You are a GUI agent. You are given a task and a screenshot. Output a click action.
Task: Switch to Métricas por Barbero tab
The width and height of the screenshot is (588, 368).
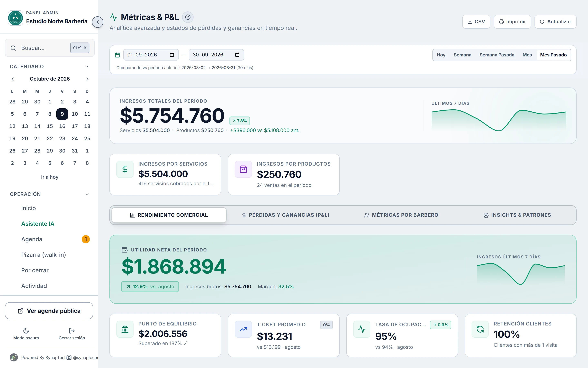(401, 215)
